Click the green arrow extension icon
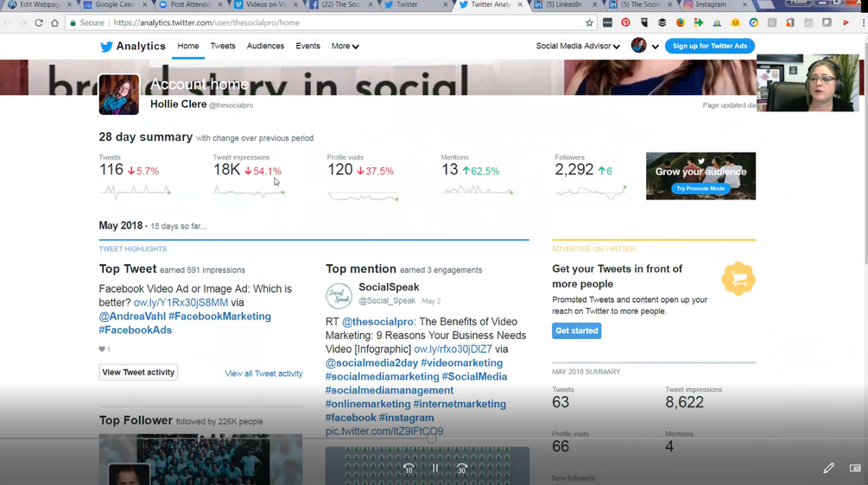868x485 pixels. point(699,22)
